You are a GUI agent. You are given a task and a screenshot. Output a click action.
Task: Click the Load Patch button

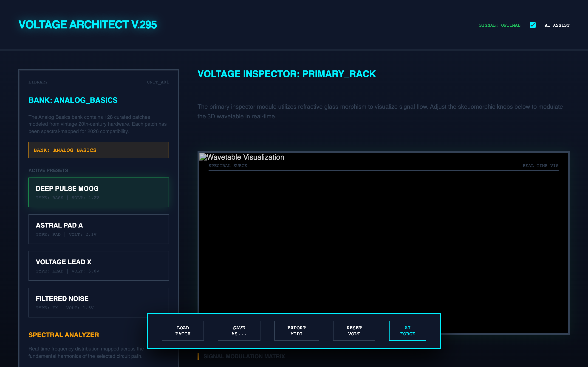click(x=183, y=331)
